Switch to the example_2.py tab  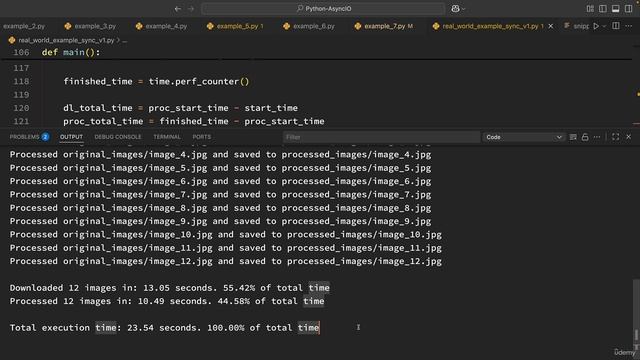24,26
